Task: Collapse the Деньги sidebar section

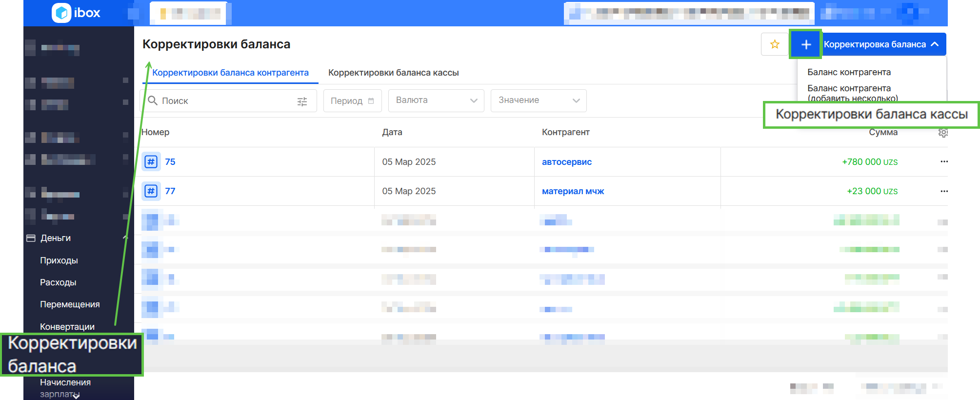Action: click(x=124, y=238)
